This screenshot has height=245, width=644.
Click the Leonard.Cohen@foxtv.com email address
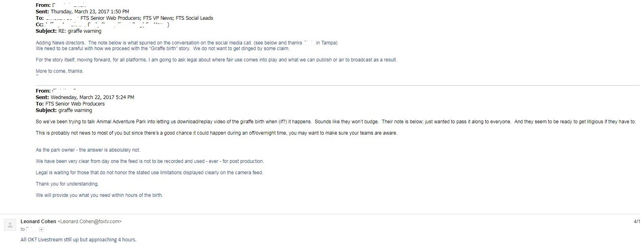[90, 222]
